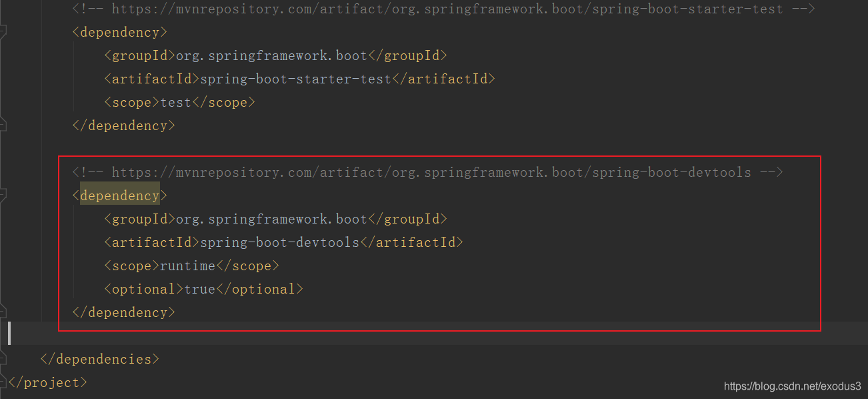
Task: Click the closing </dependencies> tag
Action: coord(100,359)
